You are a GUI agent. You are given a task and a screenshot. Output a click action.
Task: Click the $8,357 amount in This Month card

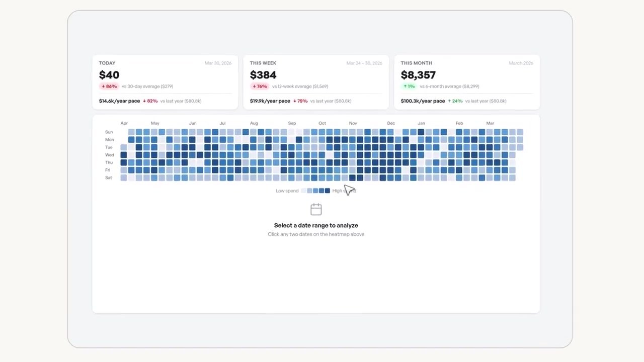point(418,75)
